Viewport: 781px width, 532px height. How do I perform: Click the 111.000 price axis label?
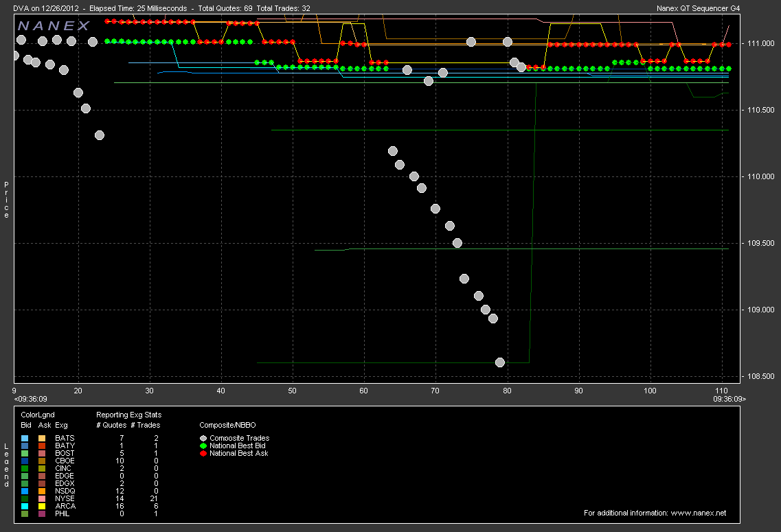tap(760, 44)
